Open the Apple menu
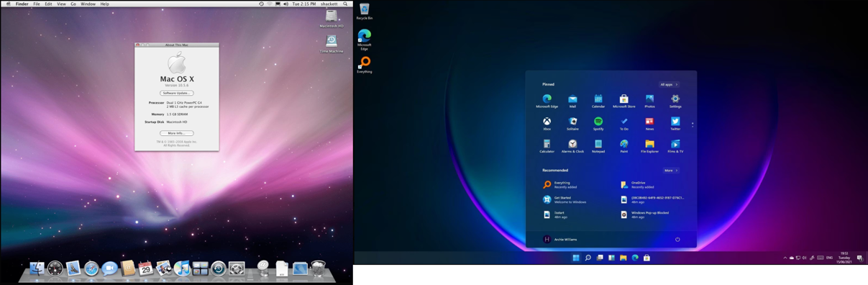 9,4
